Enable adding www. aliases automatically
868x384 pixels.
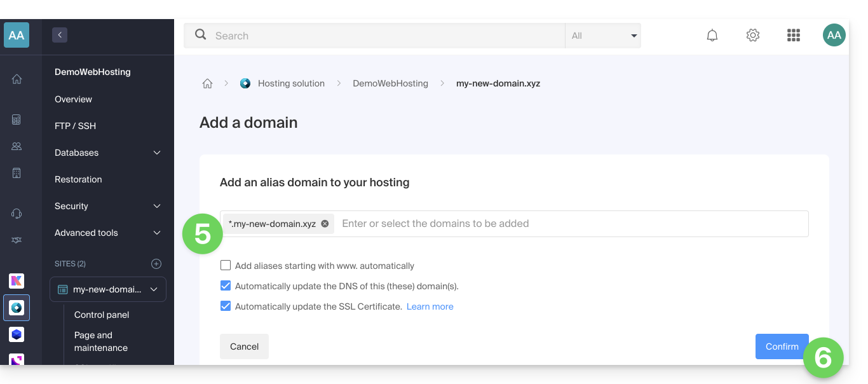[226, 266]
